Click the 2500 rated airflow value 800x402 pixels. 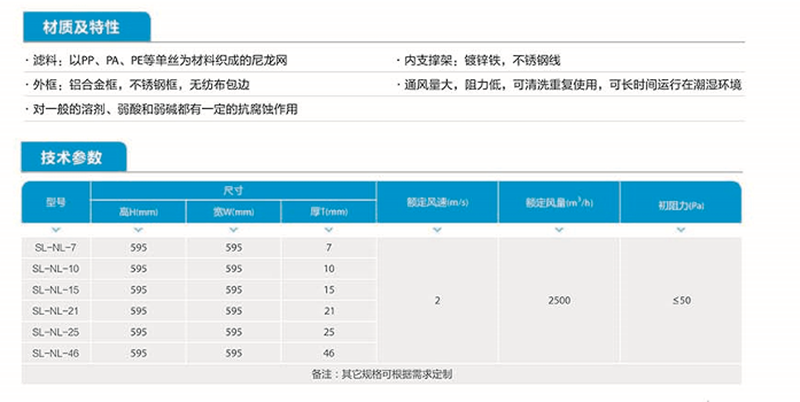coord(559,300)
